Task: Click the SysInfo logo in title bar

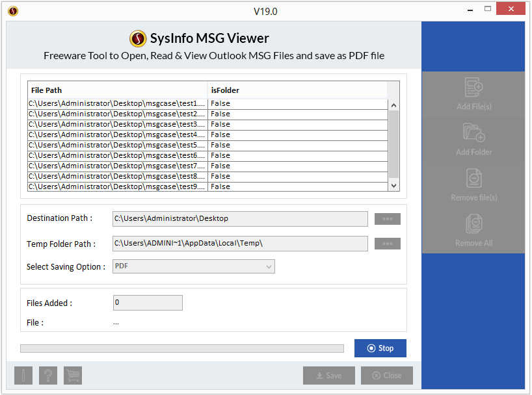Action: click(x=13, y=11)
